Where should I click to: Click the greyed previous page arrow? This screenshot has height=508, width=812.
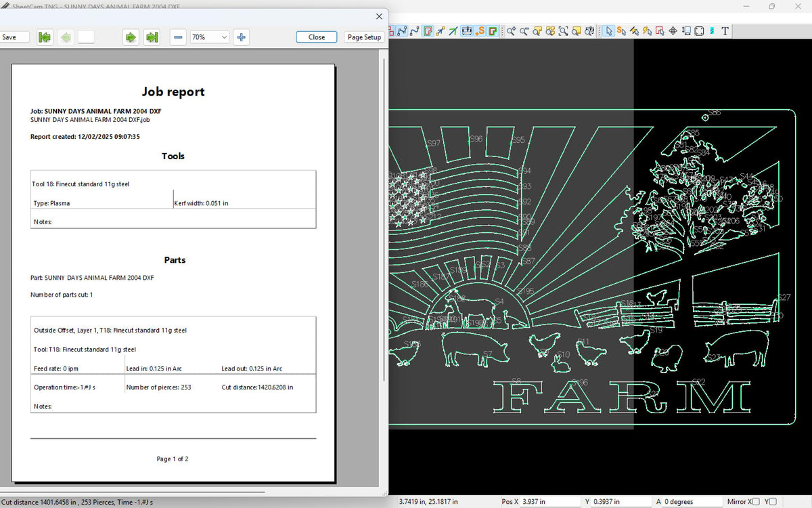(66, 37)
